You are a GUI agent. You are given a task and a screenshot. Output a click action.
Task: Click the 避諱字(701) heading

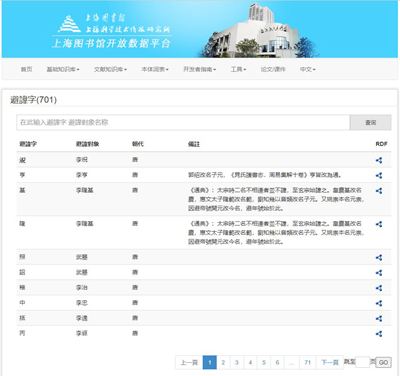(x=33, y=100)
